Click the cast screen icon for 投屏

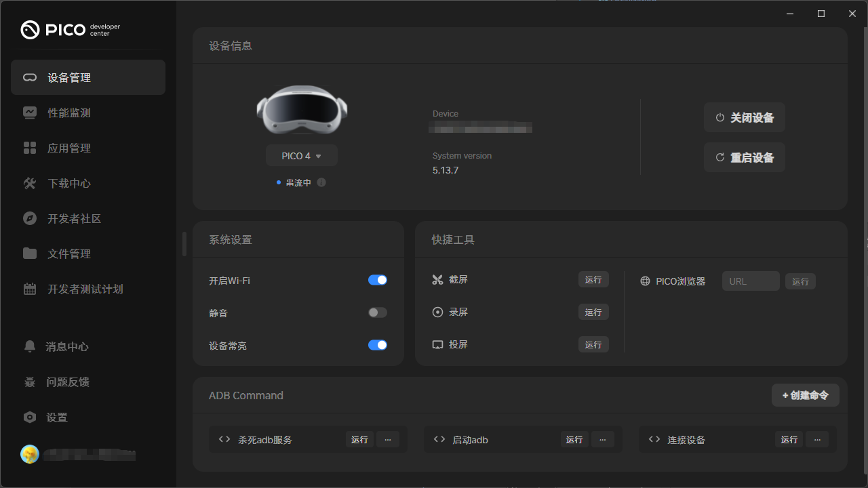point(437,345)
